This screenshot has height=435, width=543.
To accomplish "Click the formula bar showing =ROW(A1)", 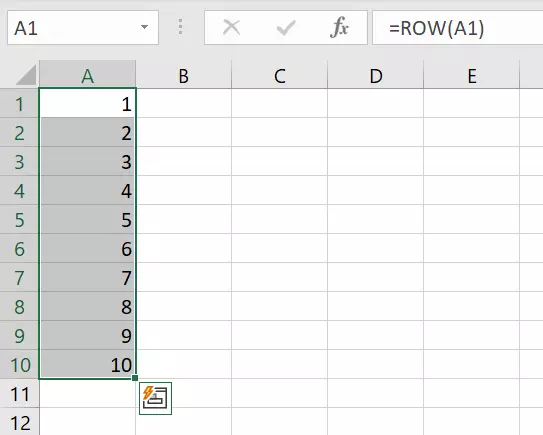I will click(457, 27).
